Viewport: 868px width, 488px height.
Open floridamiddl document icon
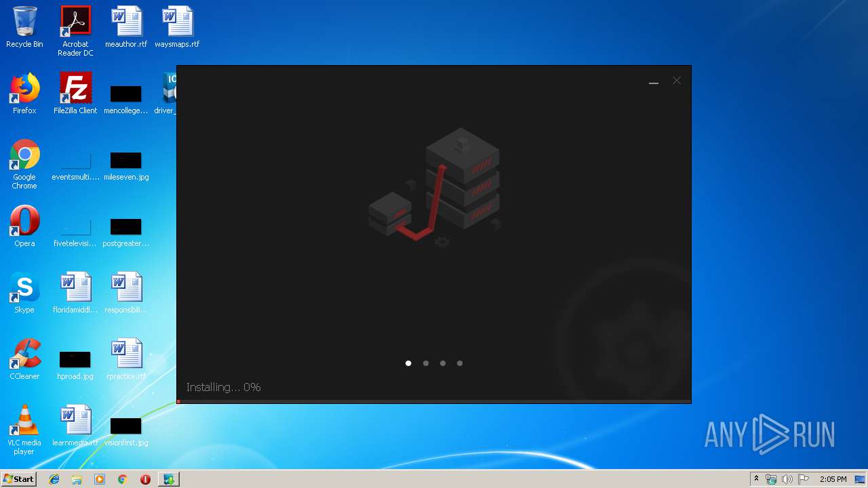[75, 293]
